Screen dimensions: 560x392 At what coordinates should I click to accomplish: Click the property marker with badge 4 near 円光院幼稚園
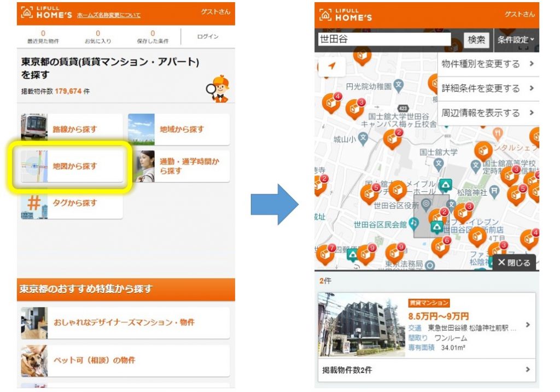point(332,103)
